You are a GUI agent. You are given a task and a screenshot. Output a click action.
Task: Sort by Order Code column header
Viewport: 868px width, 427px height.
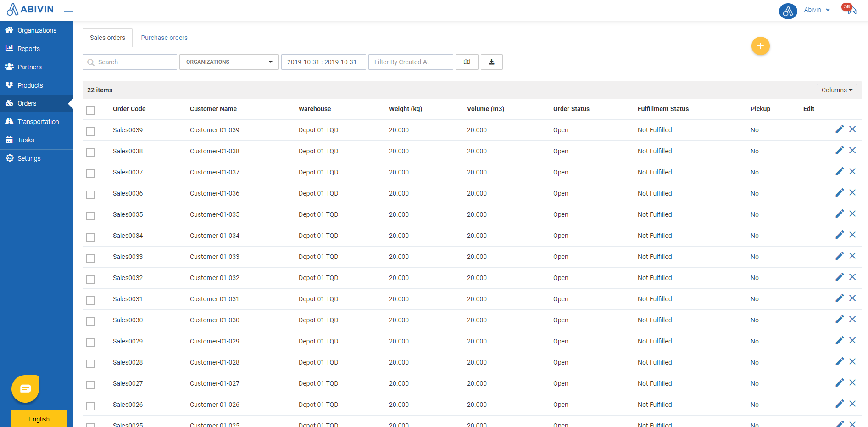pos(129,109)
